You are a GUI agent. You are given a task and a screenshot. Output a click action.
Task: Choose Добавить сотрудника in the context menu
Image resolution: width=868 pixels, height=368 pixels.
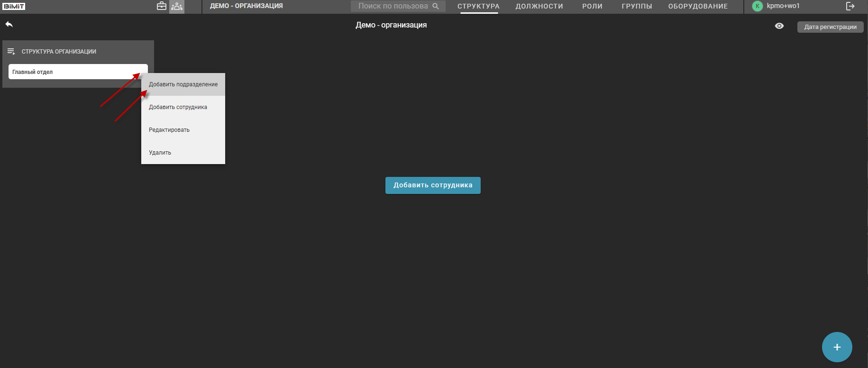point(178,107)
